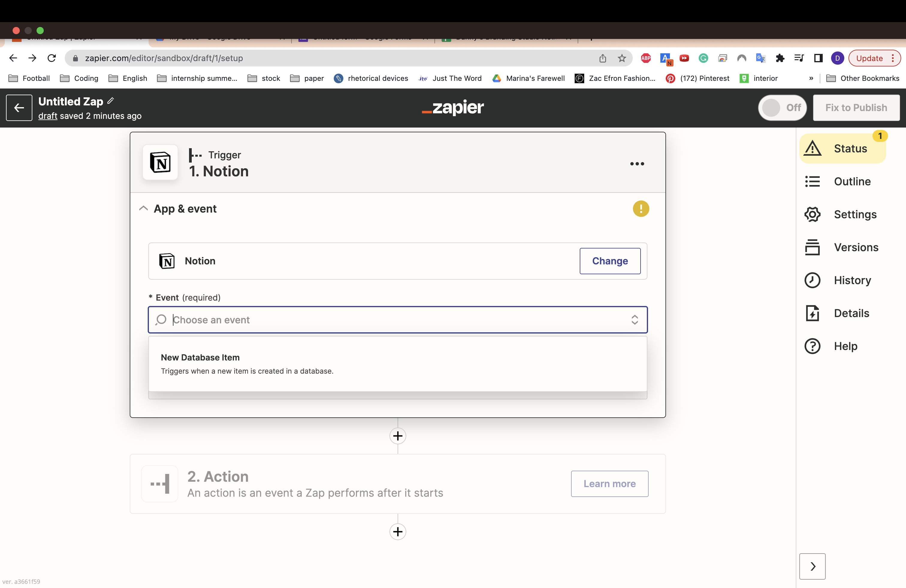Click the Action step placeholder icon
The height and width of the screenshot is (588, 906).
[160, 484]
